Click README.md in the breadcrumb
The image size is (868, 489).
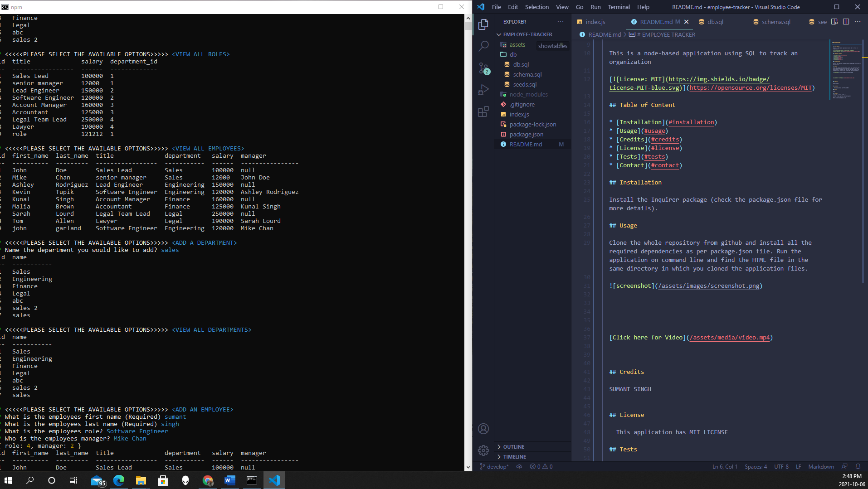[604, 34]
